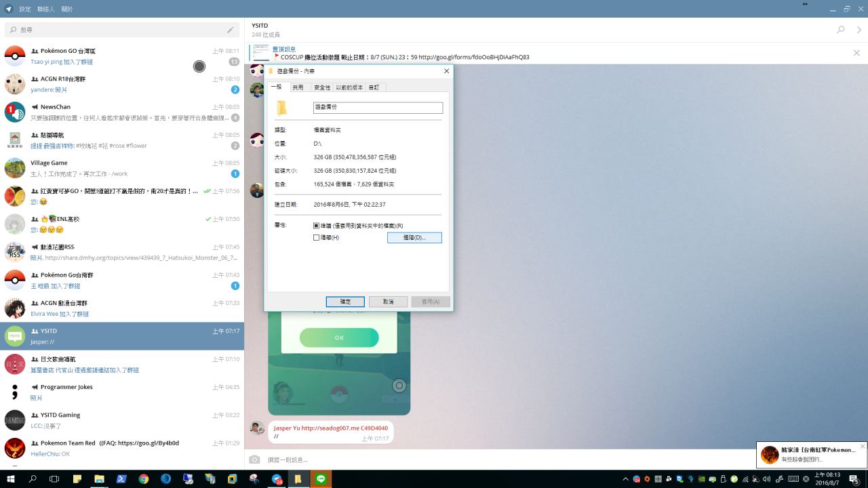The image size is (868, 488).
Task: Click the camera attach icon beside the message box
Action: (x=255, y=460)
